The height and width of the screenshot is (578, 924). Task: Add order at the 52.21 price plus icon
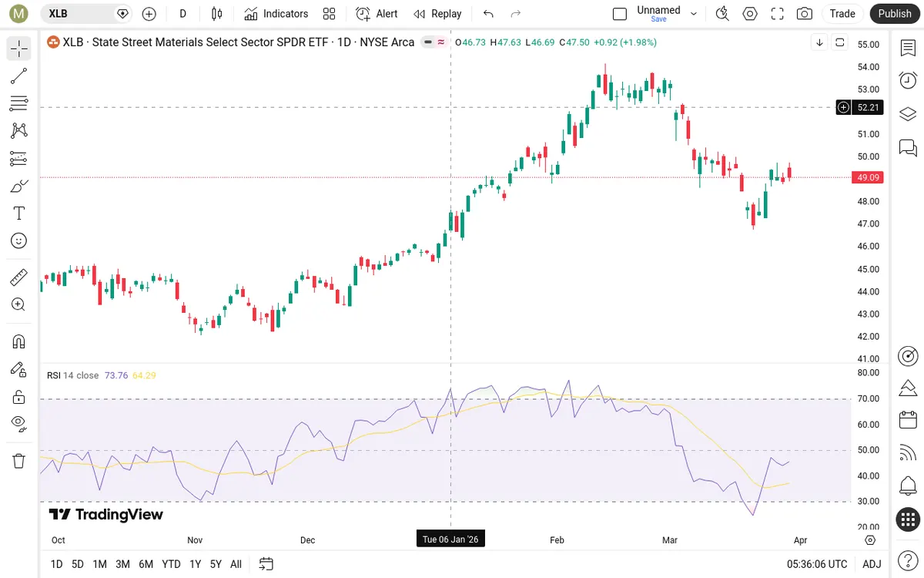tap(844, 107)
